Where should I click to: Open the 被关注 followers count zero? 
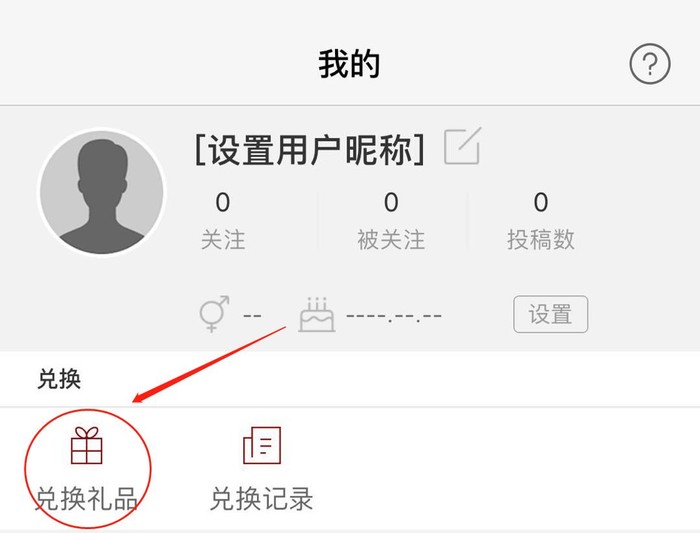pyautogui.click(x=391, y=202)
